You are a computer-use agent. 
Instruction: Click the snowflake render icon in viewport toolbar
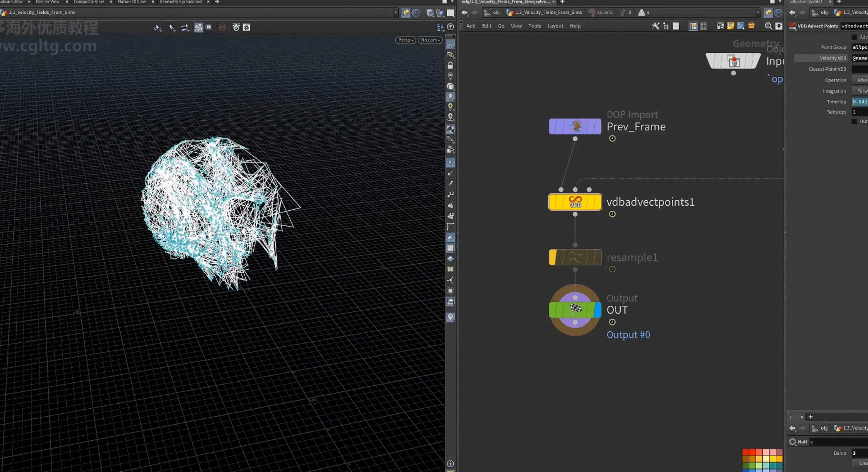click(x=247, y=27)
